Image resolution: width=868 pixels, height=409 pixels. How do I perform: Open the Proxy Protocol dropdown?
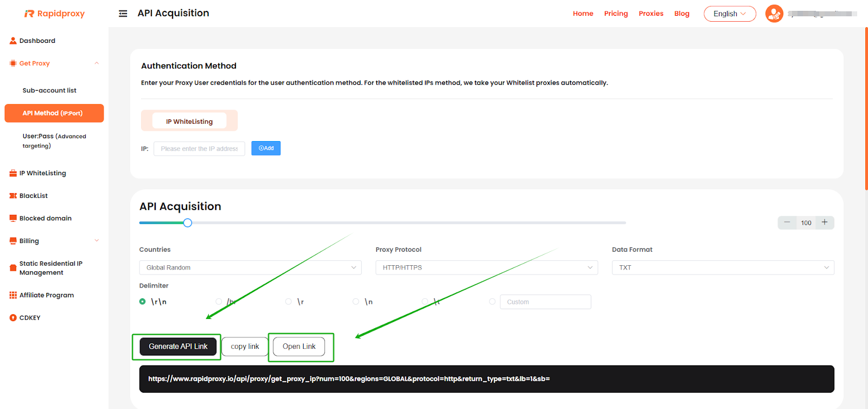(x=487, y=267)
